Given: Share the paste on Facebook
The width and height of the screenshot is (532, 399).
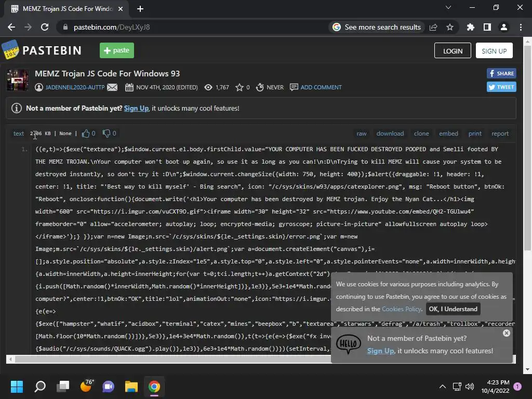Looking at the screenshot, I should tap(501, 73).
